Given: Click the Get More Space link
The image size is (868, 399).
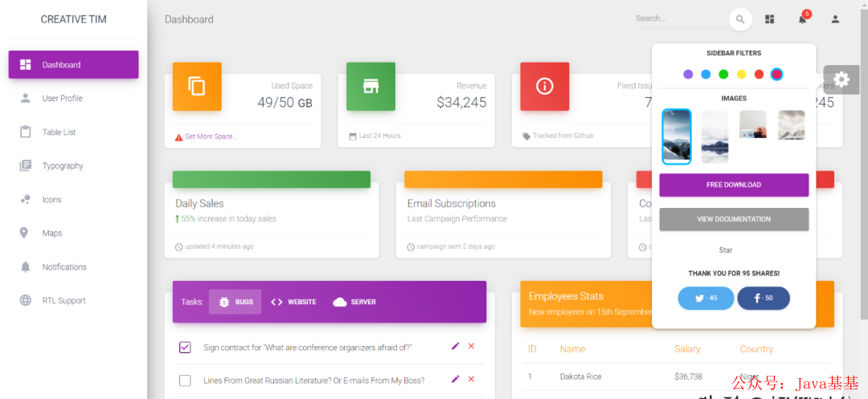Looking at the screenshot, I should click(x=211, y=136).
